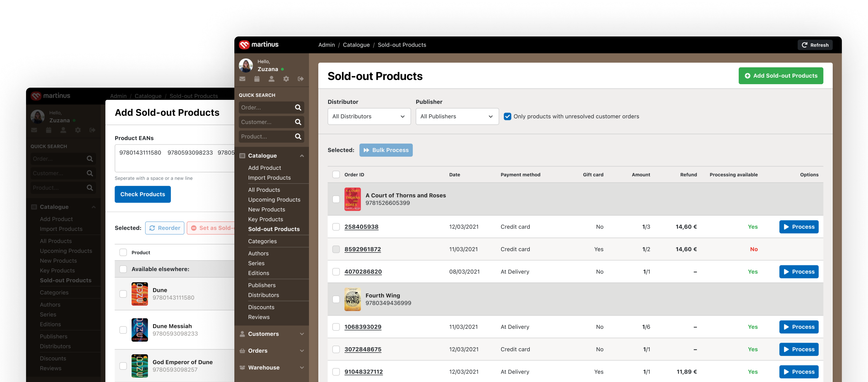Open Upcoming Products in front sidebar
This screenshot has width=868, height=382.
click(274, 200)
